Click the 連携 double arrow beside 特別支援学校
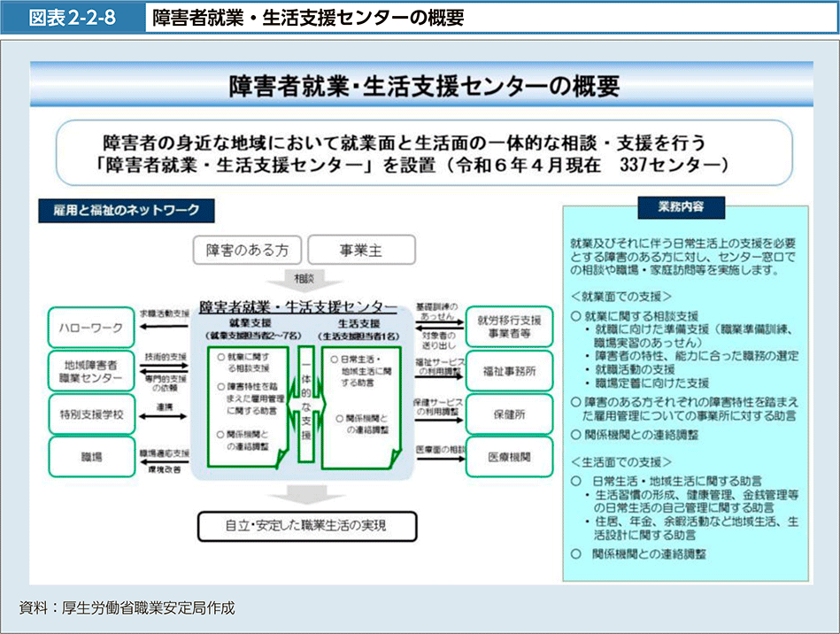The width and height of the screenshot is (840, 634). pyautogui.click(x=163, y=414)
